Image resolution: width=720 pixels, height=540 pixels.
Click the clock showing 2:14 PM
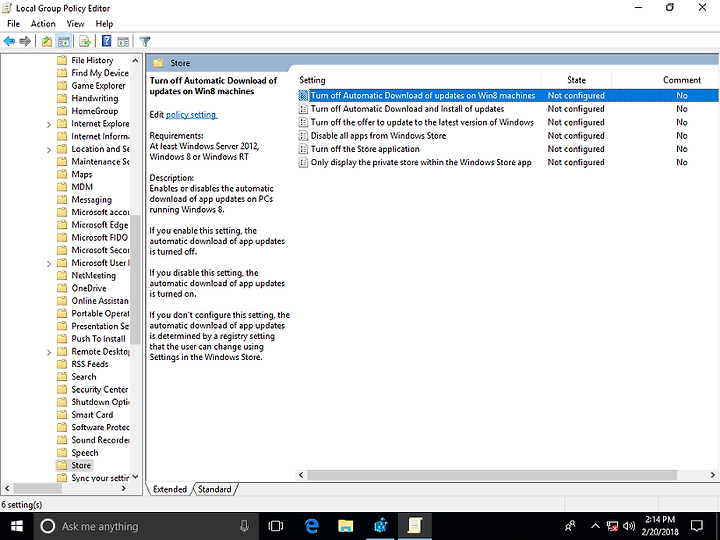[660, 520]
